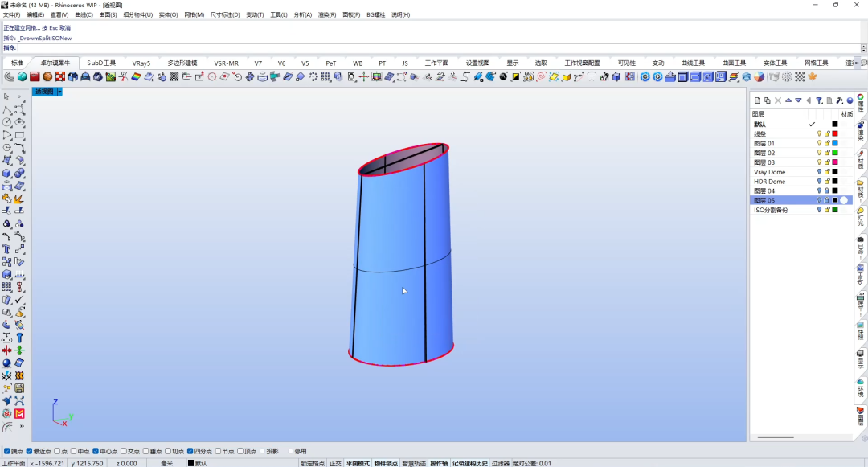Toggle visibility bulb of 图层 01
The width and height of the screenshot is (868, 467).
coord(819,143)
